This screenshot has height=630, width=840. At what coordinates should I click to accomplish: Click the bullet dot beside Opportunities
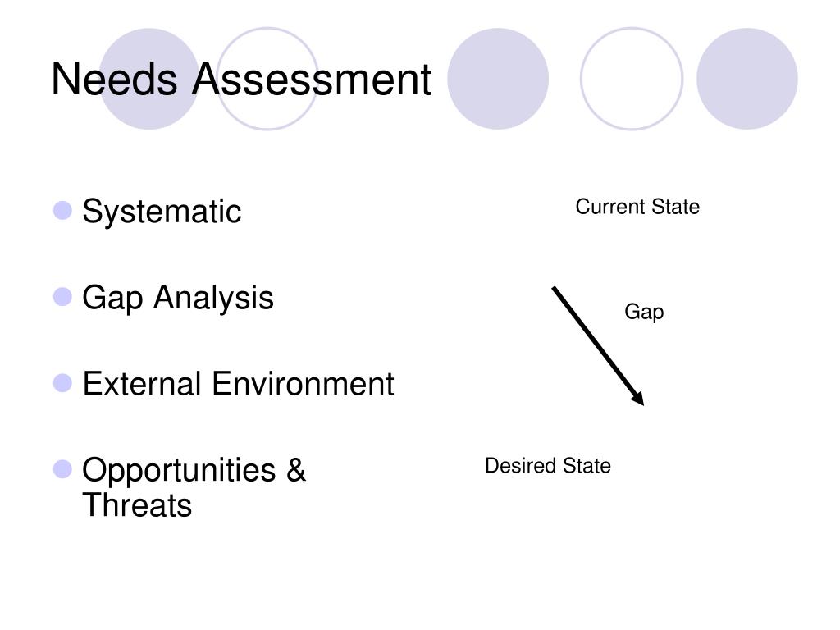click(62, 469)
